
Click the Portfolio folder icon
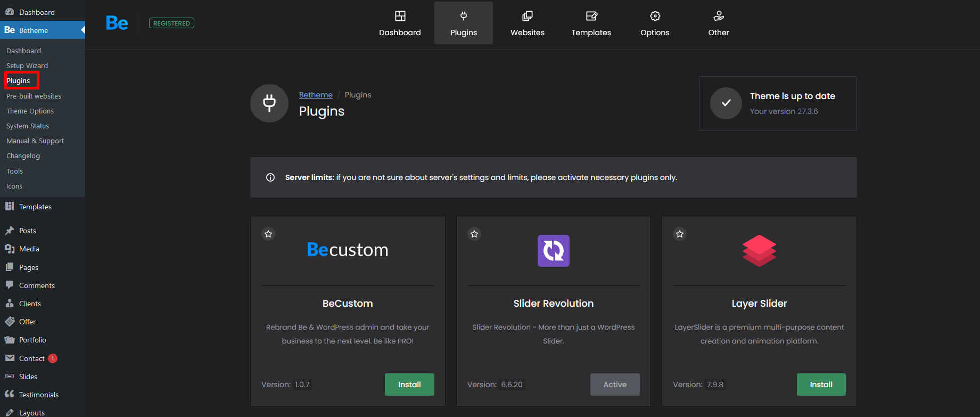[10, 340]
